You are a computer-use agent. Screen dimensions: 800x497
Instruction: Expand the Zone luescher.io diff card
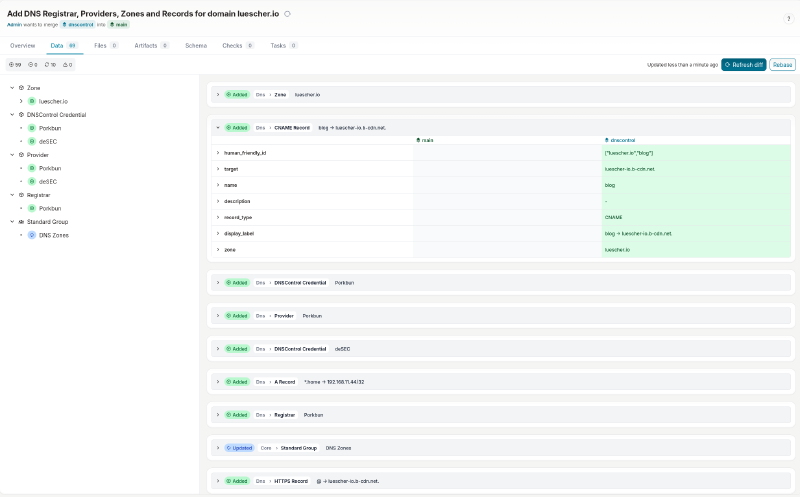(218, 94)
